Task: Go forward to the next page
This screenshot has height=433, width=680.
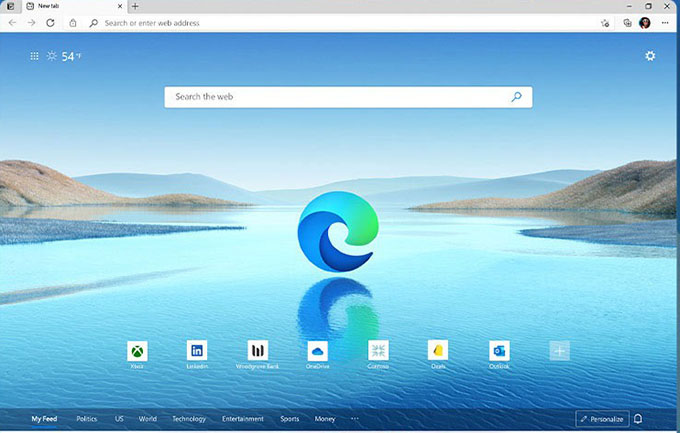Action: [x=31, y=23]
